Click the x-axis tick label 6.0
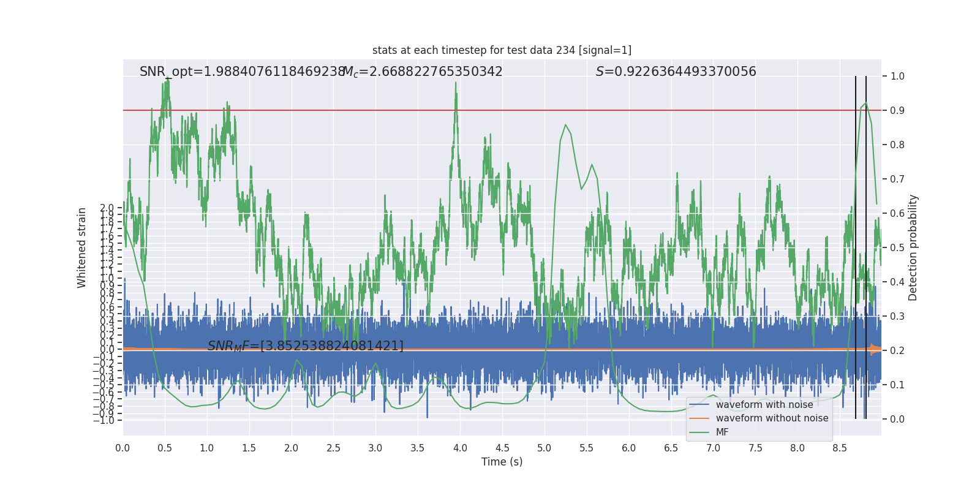 coord(629,448)
